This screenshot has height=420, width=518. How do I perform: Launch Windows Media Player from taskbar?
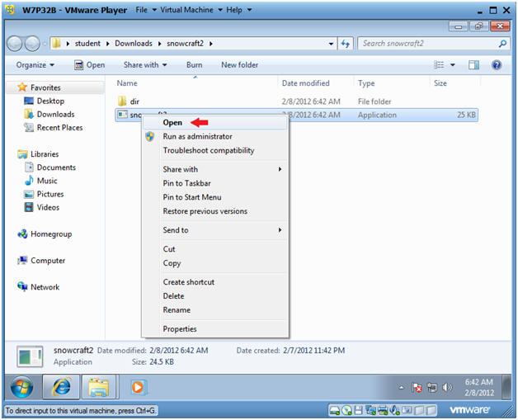[138, 387]
